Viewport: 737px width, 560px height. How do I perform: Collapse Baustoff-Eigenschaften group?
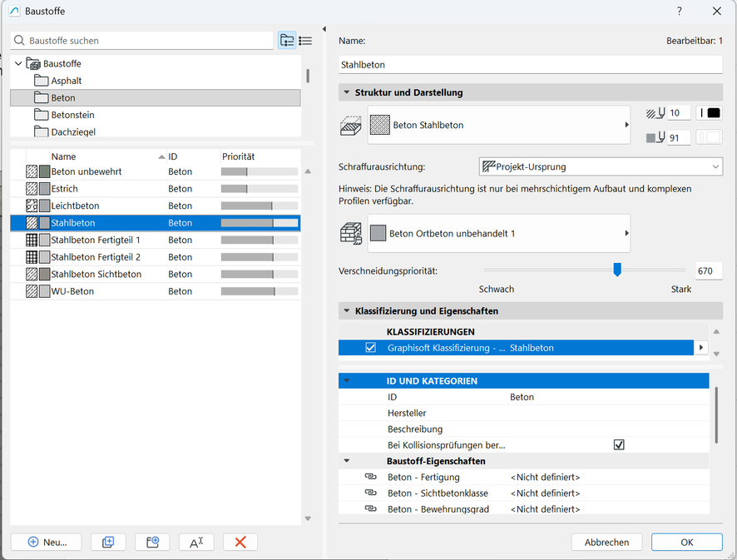pos(347,461)
